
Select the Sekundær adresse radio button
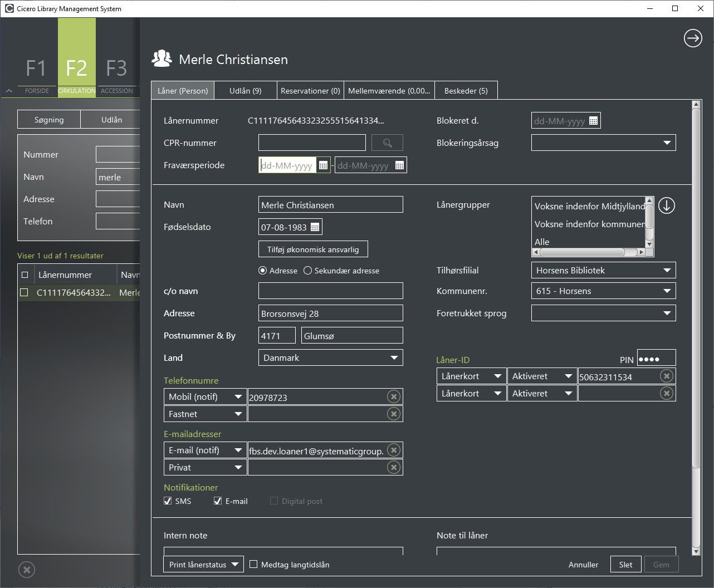click(307, 271)
